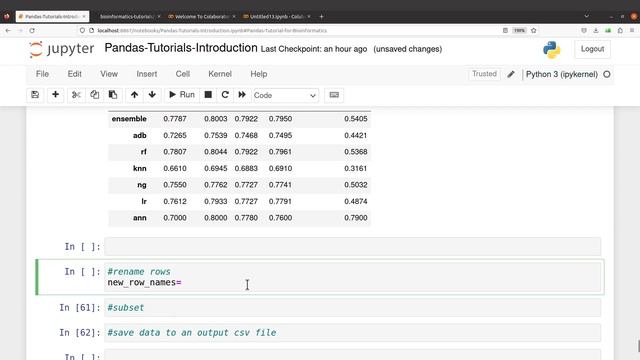
Task: Click the pencil edit mode icon
Action: [511, 74]
